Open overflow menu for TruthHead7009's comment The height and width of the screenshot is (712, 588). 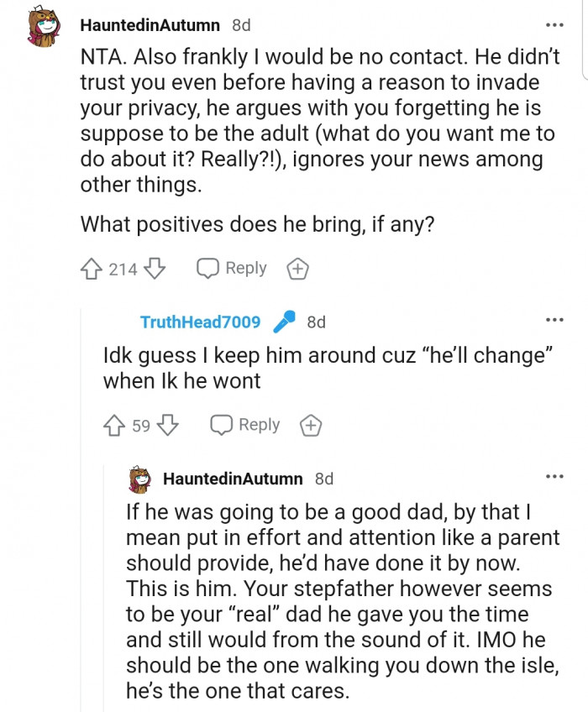click(x=554, y=320)
